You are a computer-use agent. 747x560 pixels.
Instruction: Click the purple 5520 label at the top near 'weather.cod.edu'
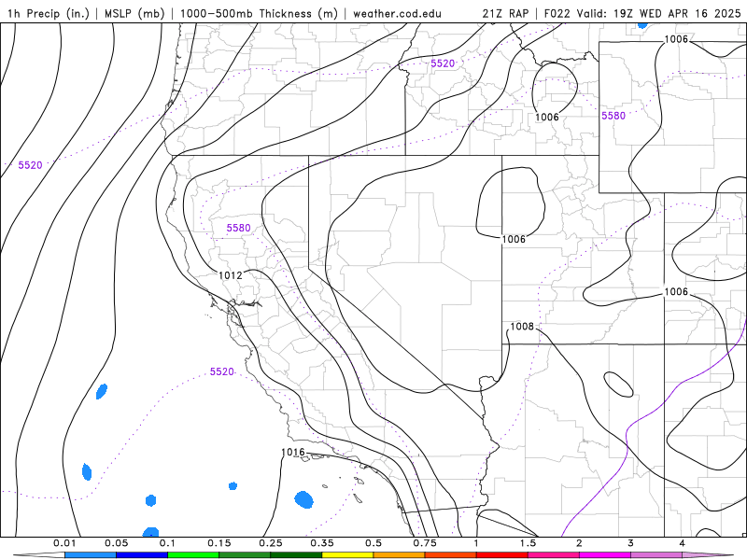443,63
